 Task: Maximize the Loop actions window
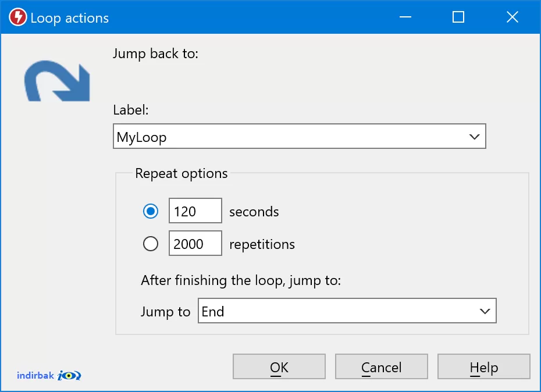click(x=458, y=17)
